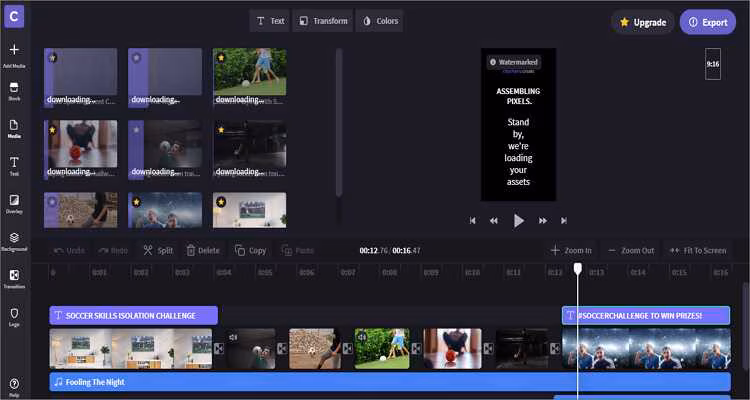
Task: Click 0:14 on the timeline ruler
Action: click(x=638, y=273)
